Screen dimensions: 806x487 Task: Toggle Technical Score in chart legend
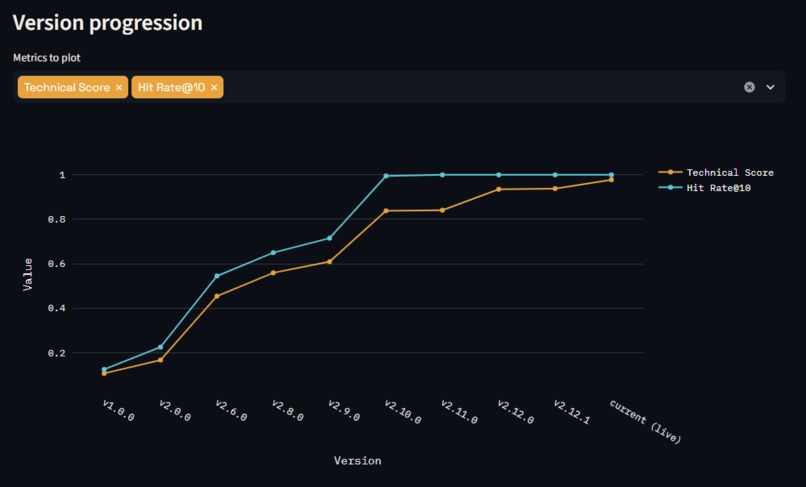coord(716,172)
